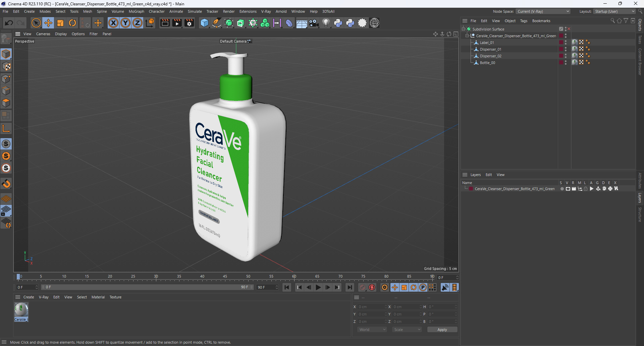This screenshot has height=346, width=644.
Task: Add Bend deformer icon
Action: point(289,23)
